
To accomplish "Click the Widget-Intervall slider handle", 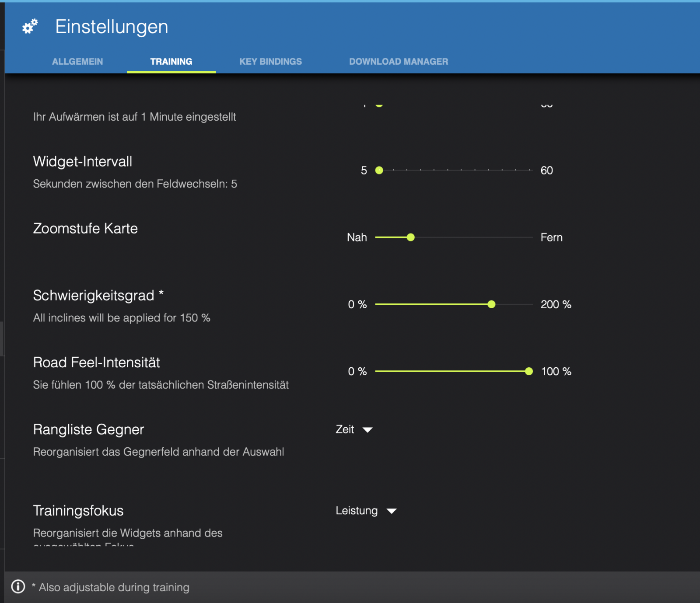I will coord(379,171).
